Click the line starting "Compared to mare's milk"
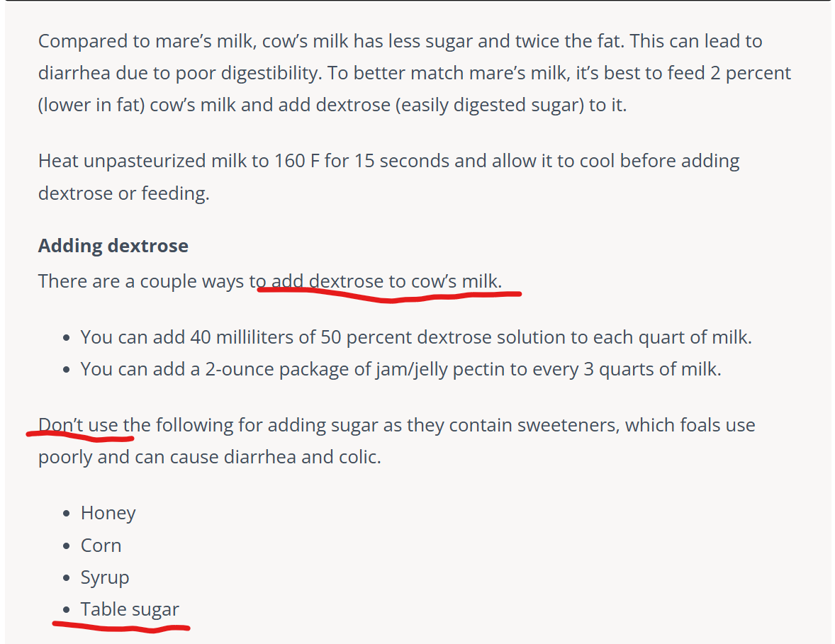This screenshot has height=644, width=835. tap(400, 41)
